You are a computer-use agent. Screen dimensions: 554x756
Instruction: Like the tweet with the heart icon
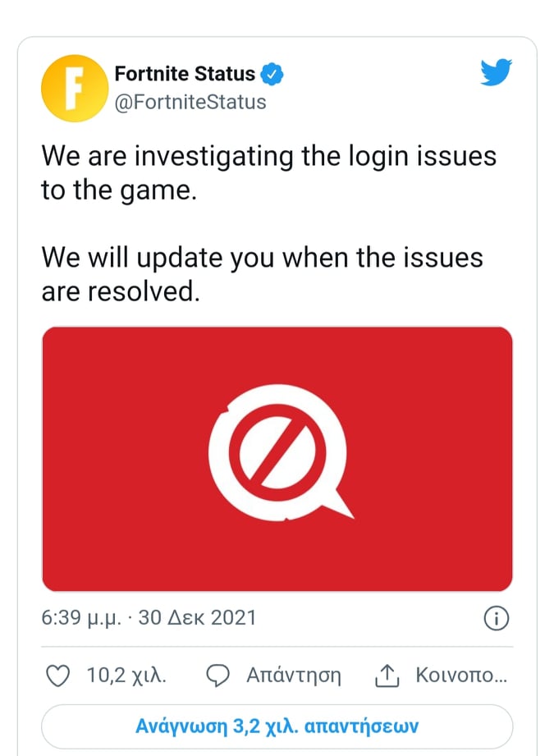click(57, 676)
